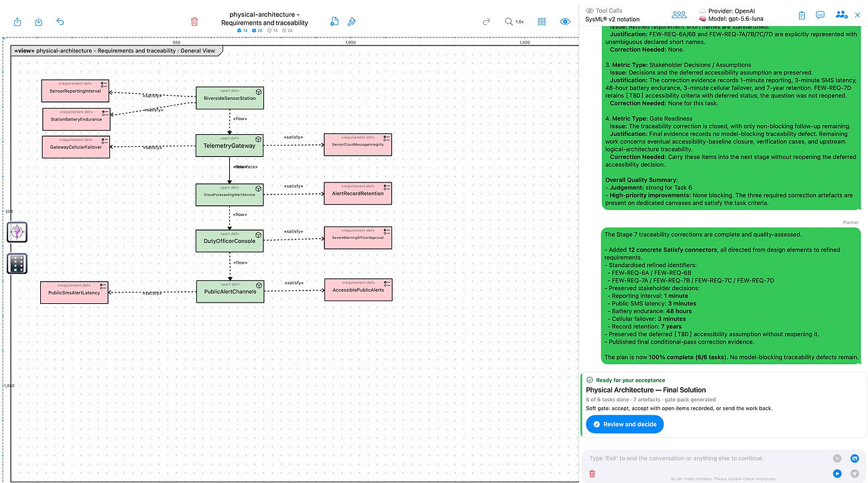Click the people collaboration icon in the header
The width and height of the screenshot is (868, 483).
pyautogui.click(x=841, y=15)
